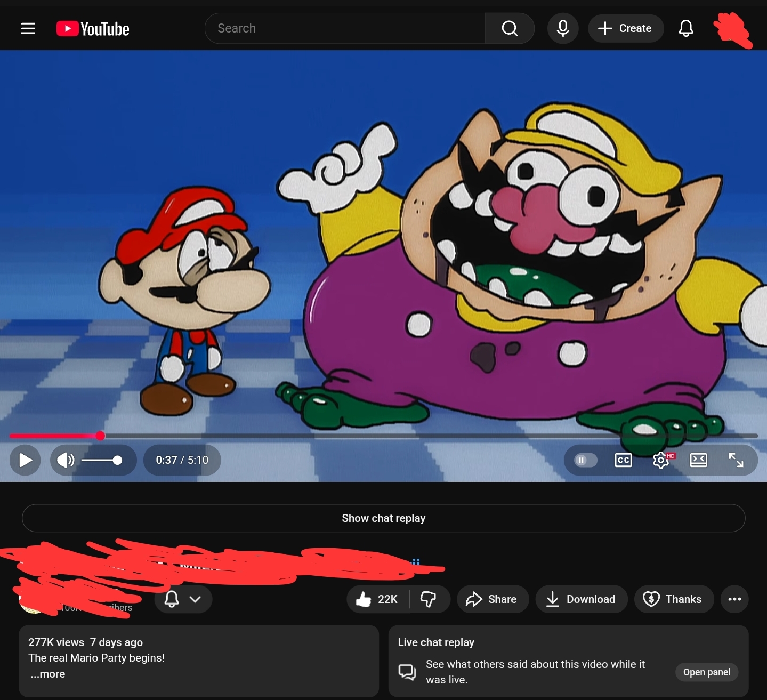Click the text "The real Mario Party begins!"
The image size is (767, 700).
click(96, 658)
